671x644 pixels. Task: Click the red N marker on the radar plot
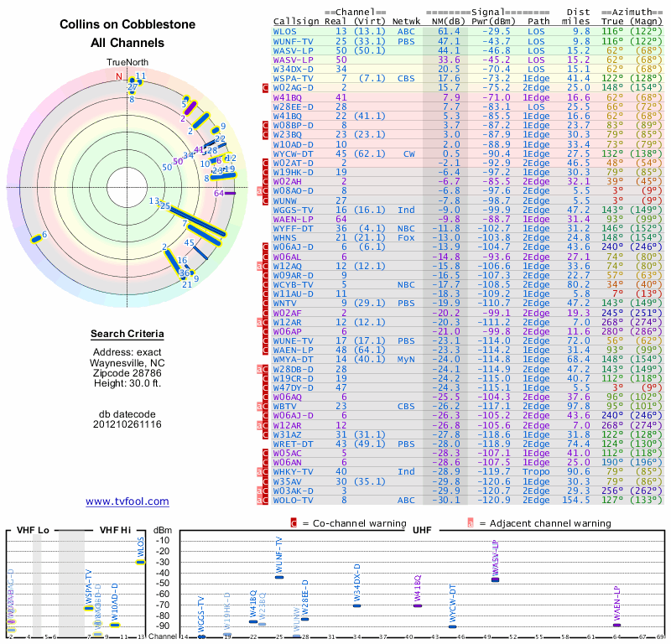(119, 76)
